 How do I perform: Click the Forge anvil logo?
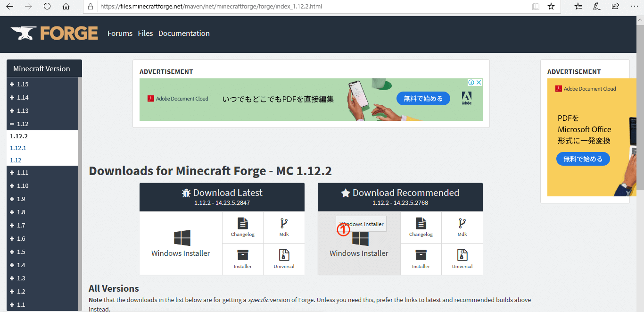(54, 33)
